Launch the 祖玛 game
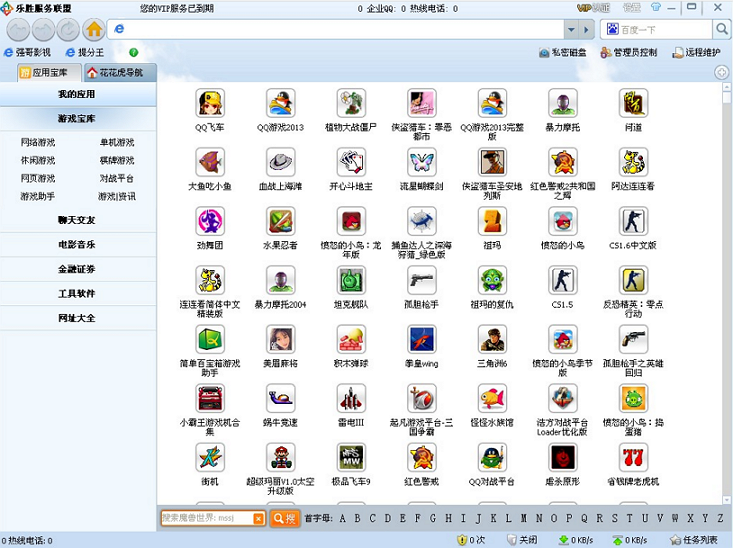The image size is (733, 548). coord(492,221)
